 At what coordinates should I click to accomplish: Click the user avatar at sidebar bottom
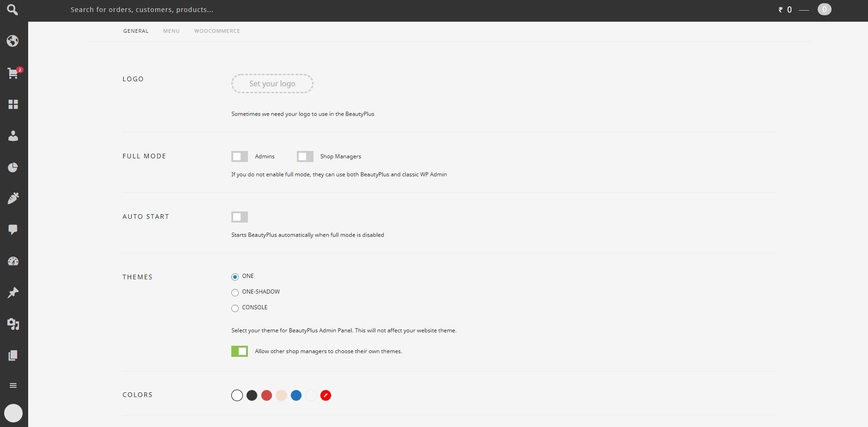pos(13,413)
